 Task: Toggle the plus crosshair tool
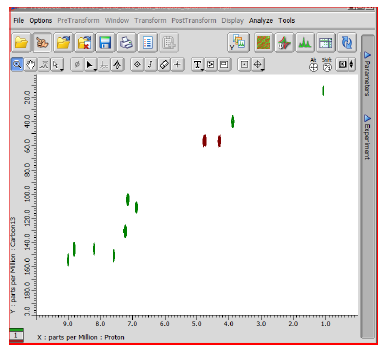coord(178,64)
